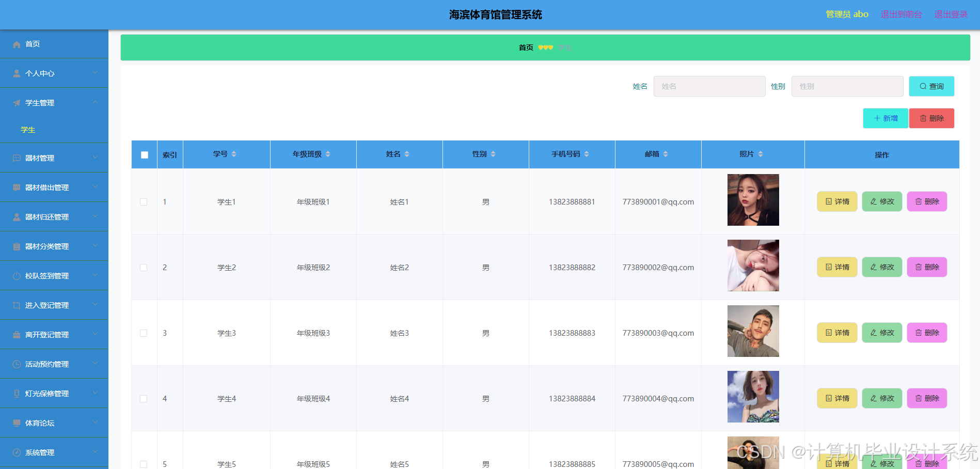
Task: Expand the 个人中心 menu chevron
Action: [95, 73]
